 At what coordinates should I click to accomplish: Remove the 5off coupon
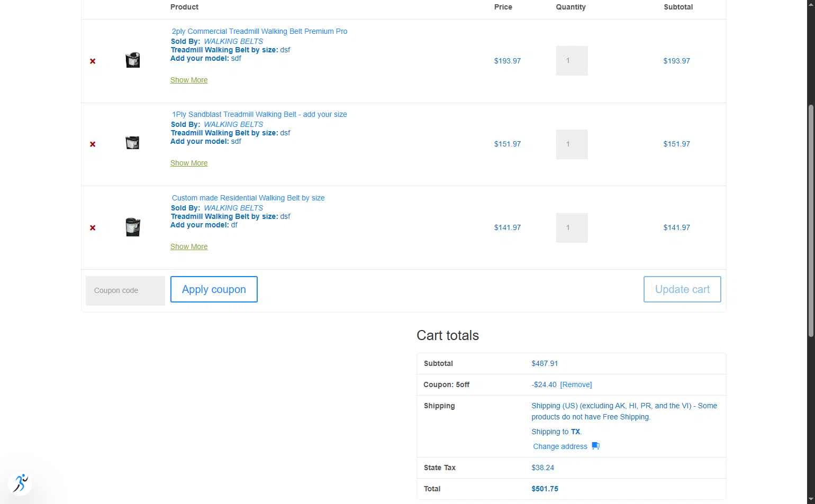point(576,384)
